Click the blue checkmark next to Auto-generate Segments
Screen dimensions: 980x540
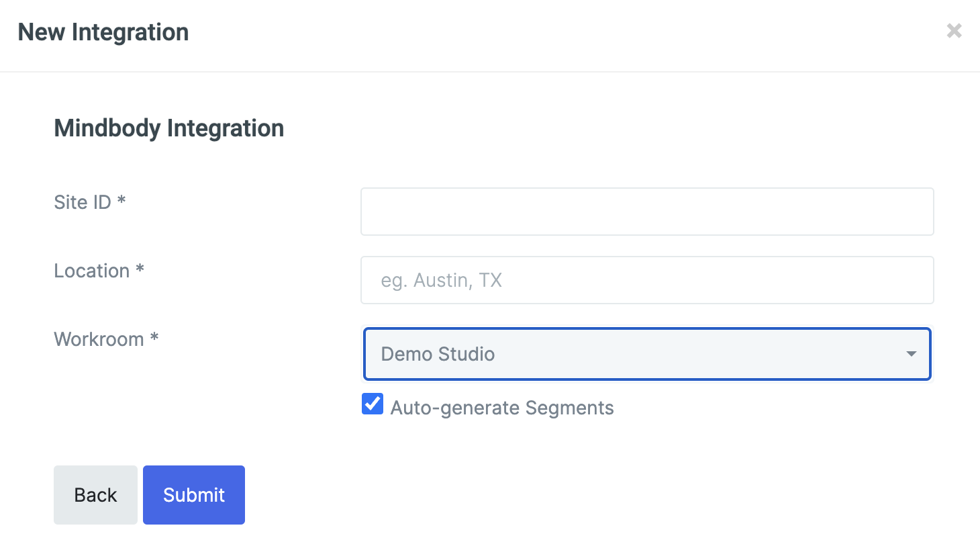coord(373,404)
